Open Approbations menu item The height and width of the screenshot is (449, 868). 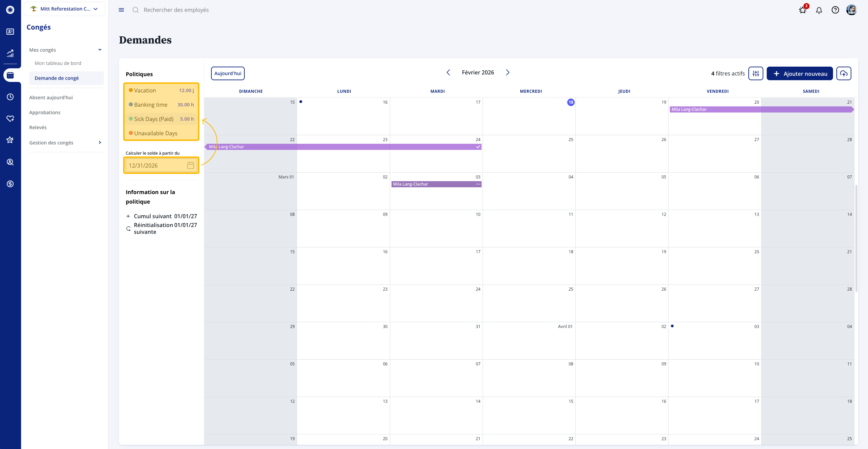[45, 113]
